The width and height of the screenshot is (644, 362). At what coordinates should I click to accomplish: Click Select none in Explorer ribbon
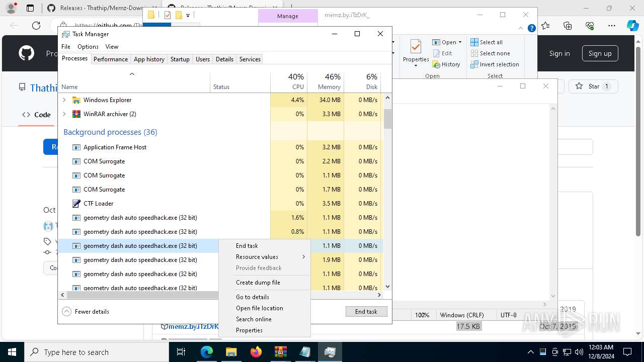[490, 53]
